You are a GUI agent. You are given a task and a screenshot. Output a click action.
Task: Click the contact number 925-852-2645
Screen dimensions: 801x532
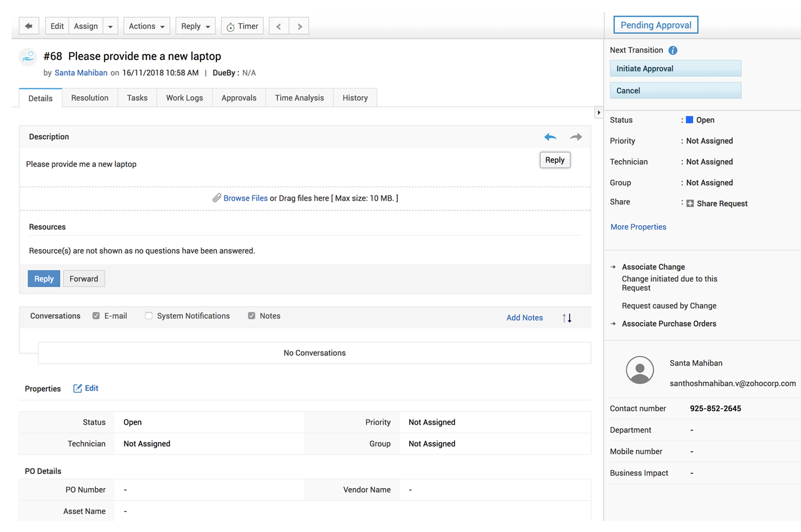[716, 409]
